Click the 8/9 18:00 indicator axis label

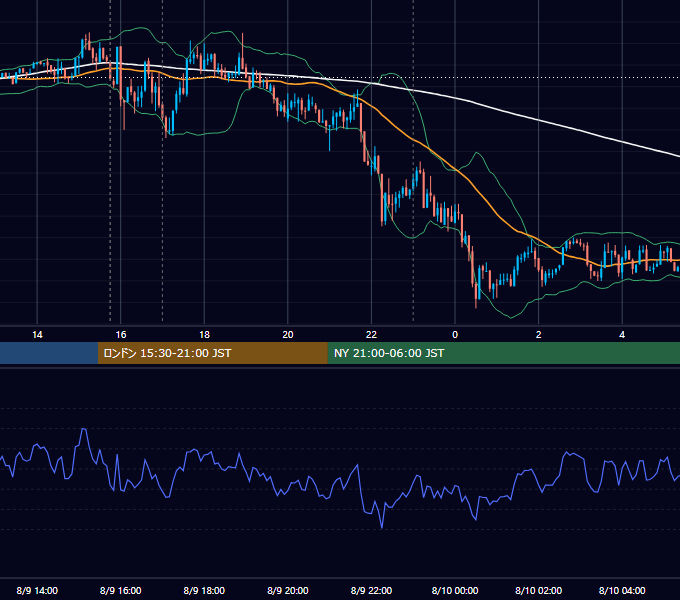click(x=204, y=590)
